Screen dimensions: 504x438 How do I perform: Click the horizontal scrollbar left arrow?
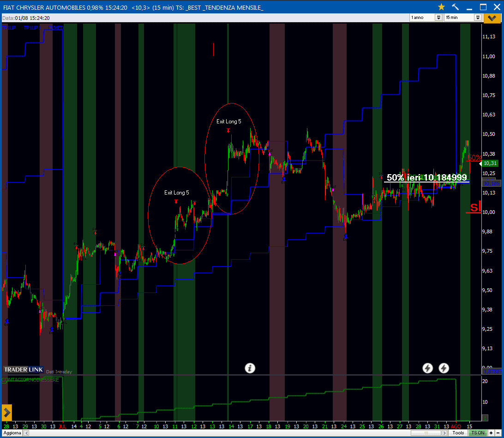coord(26,433)
